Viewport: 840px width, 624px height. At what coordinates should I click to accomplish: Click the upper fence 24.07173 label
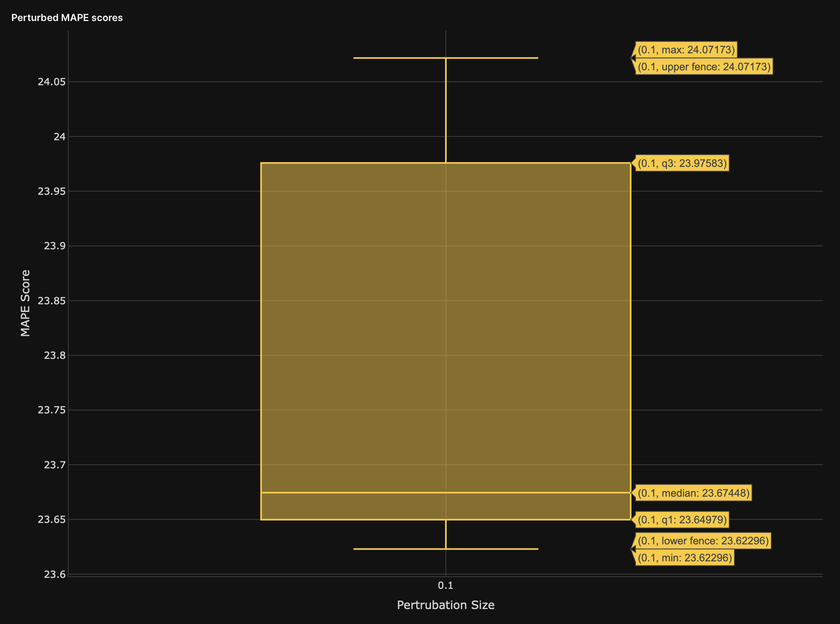coord(704,67)
